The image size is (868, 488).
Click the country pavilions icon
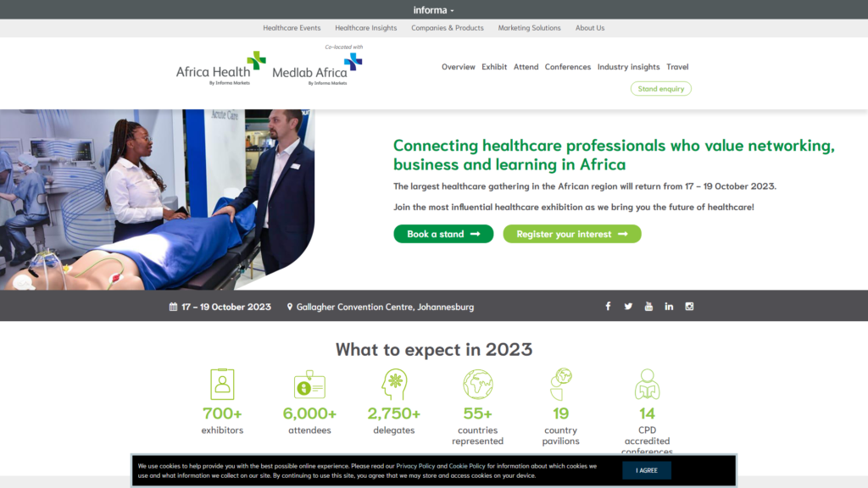click(x=561, y=384)
